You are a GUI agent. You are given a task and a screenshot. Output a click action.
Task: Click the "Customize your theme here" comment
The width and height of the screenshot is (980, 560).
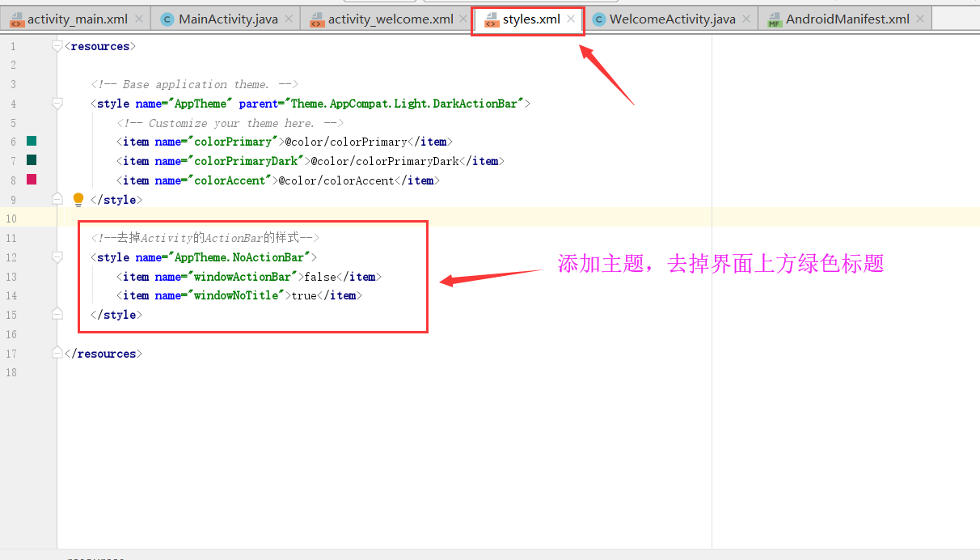click(230, 123)
